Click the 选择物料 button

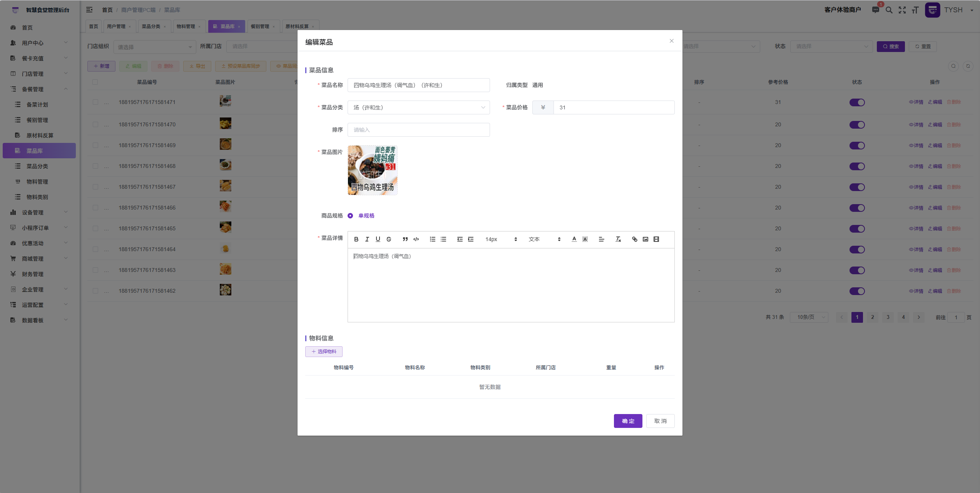(324, 351)
